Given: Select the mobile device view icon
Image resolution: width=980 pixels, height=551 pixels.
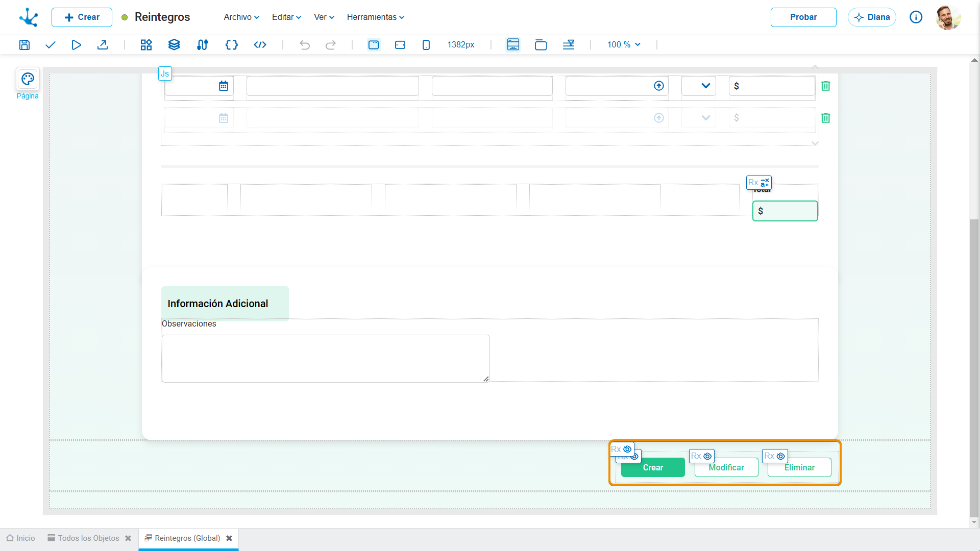Looking at the screenshot, I should 426,45.
